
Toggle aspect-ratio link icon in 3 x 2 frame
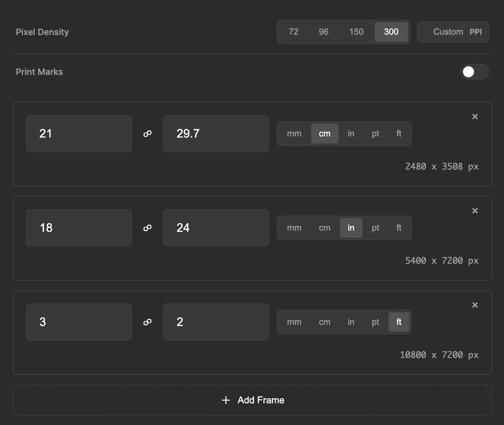click(x=147, y=322)
